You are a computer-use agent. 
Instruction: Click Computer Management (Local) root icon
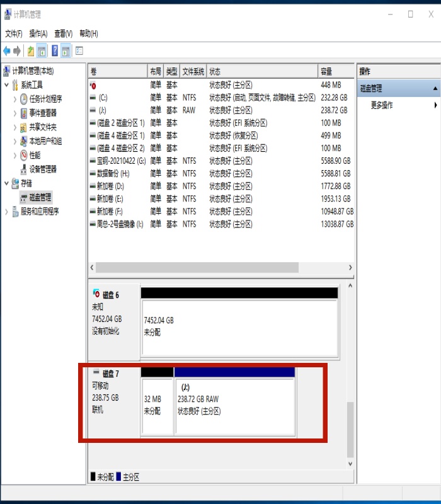(6, 71)
